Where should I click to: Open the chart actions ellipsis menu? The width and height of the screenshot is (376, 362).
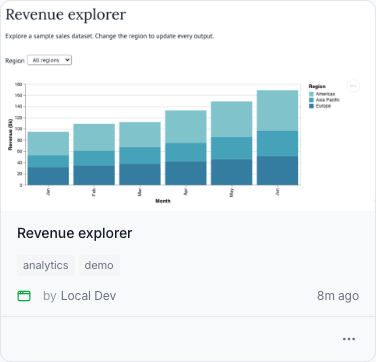pyautogui.click(x=353, y=86)
